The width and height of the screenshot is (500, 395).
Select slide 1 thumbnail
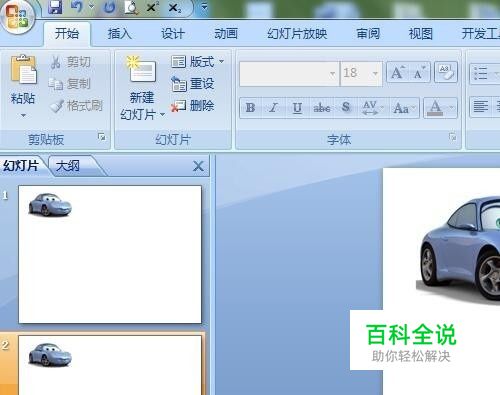110,254
